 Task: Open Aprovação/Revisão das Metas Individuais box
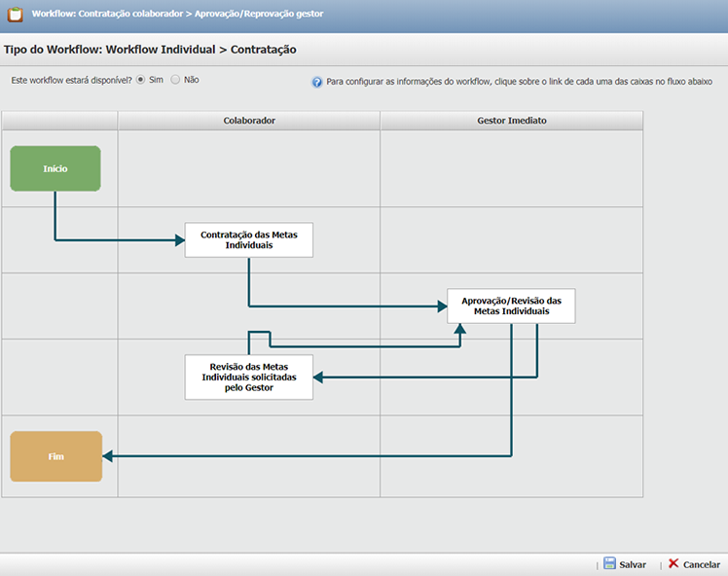pyautogui.click(x=511, y=306)
